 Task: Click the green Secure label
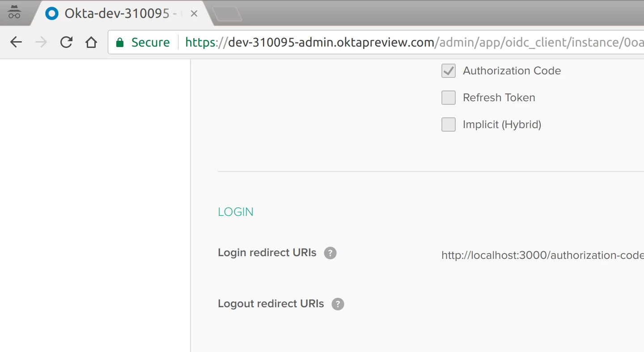150,43
